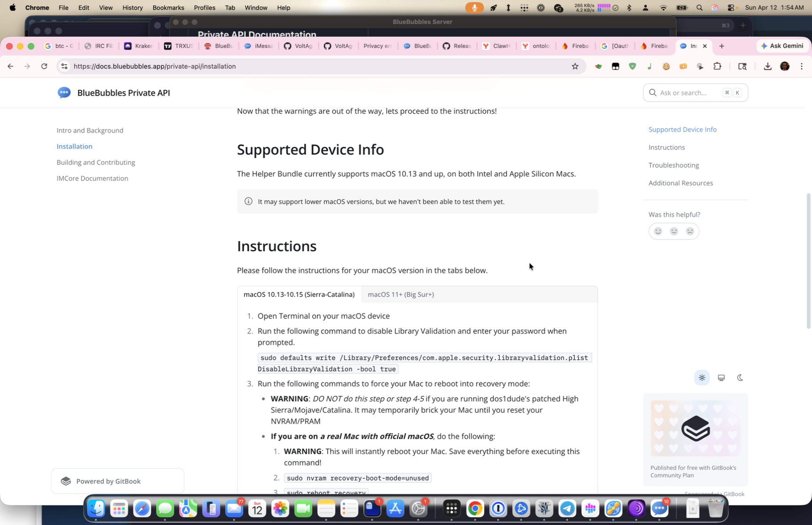Select the monitor icon for system theme

click(721, 377)
